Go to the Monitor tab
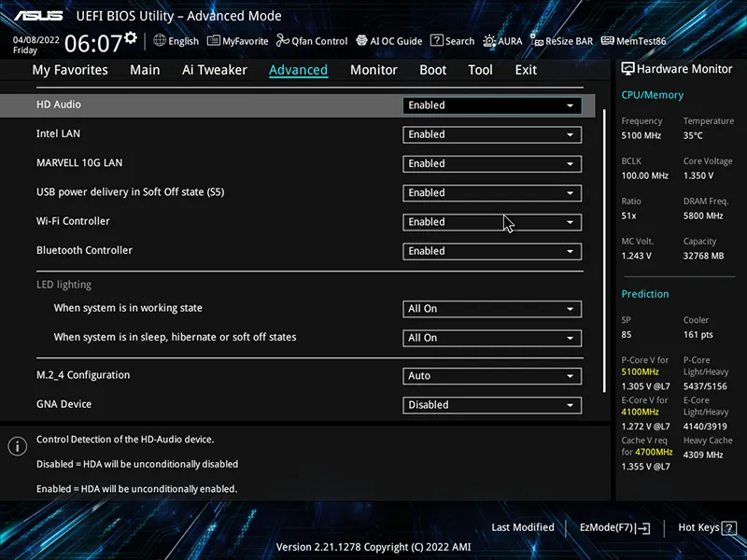The height and width of the screenshot is (560, 747). click(x=373, y=70)
